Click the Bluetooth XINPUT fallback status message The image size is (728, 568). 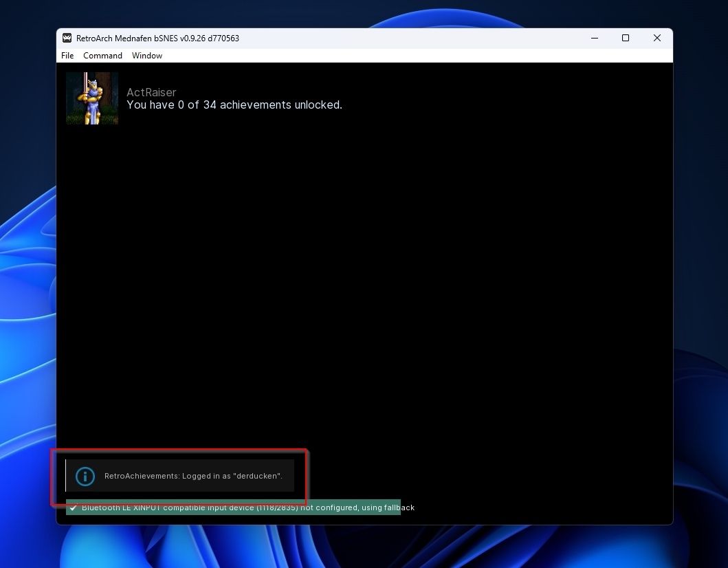247,507
